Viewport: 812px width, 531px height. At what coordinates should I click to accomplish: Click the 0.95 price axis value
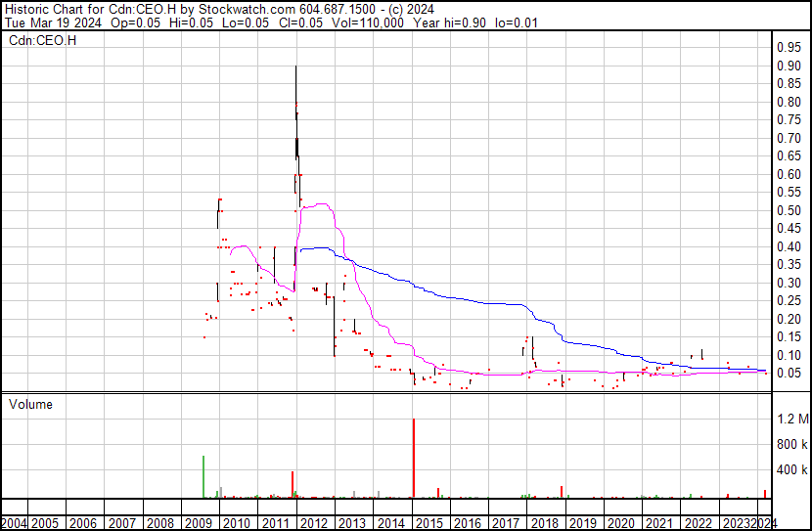[789, 48]
